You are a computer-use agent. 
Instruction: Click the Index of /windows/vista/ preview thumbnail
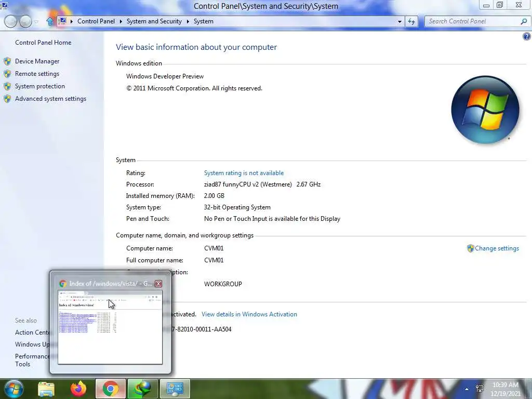tap(110, 327)
